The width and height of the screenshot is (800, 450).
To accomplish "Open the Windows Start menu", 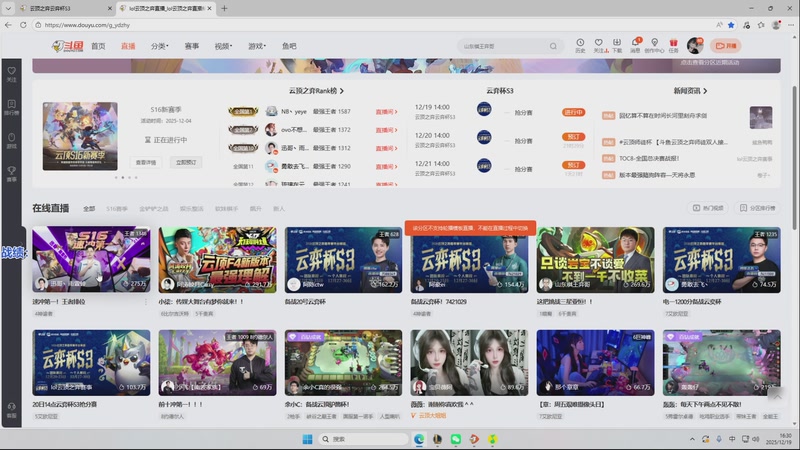I will tap(307, 439).
